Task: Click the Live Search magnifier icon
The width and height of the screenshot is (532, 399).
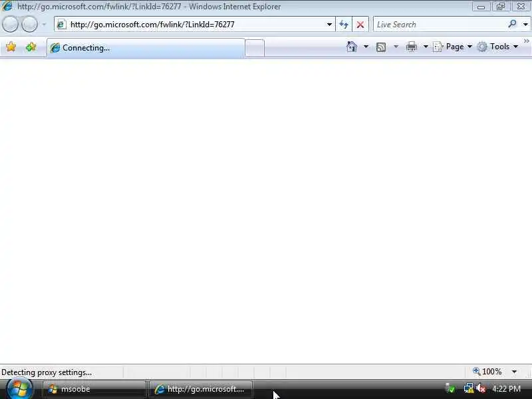Action: [512, 24]
